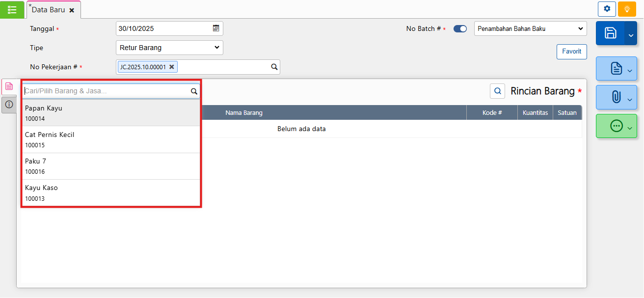The height and width of the screenshot is (298, 644).
Task: Toggle the No Batch # switch
Action: click(460, 29)
